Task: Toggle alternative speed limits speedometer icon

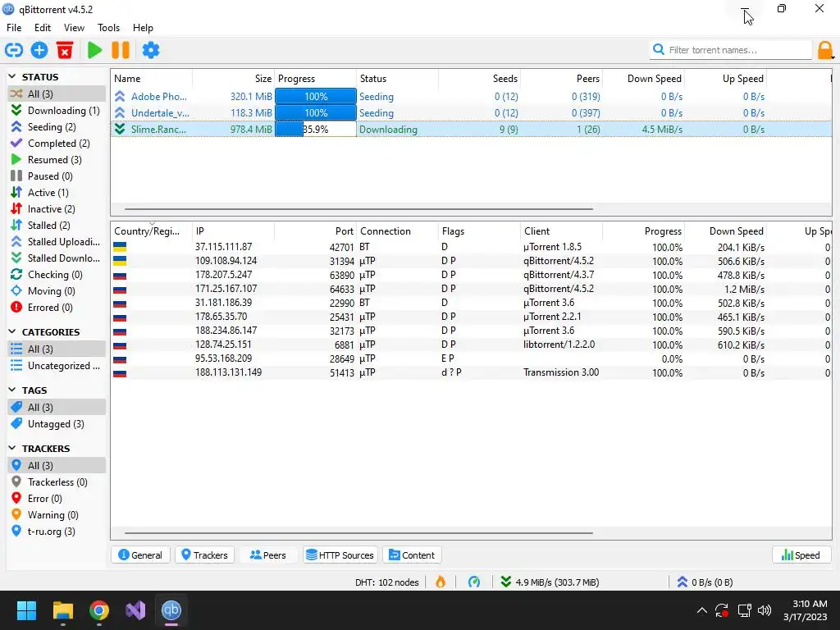Action: coord(474,582)
